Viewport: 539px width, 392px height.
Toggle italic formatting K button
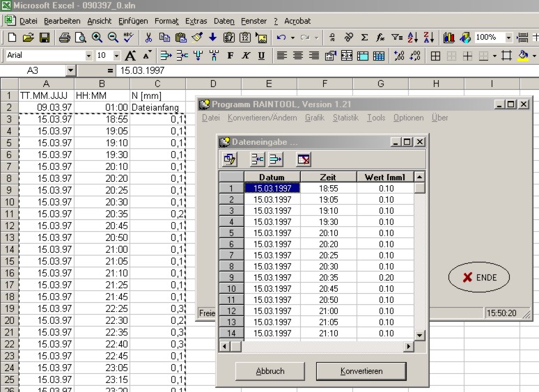[x=246, y=56]
